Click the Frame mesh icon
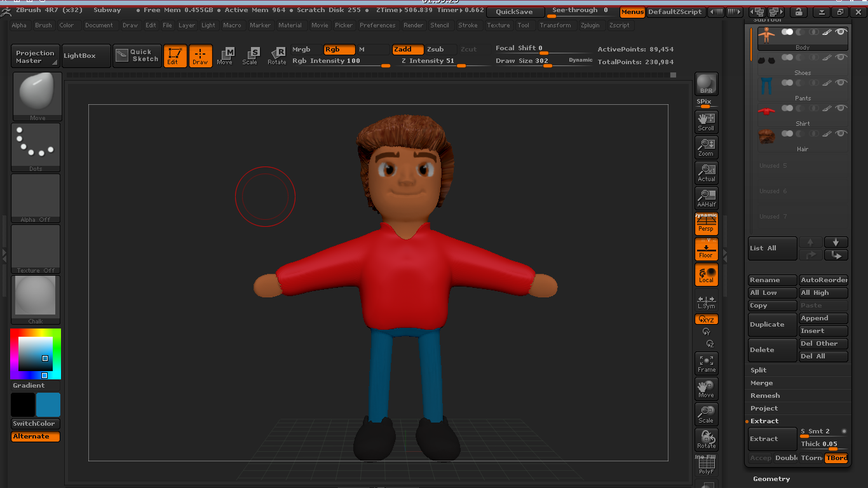The image size is (868, 488). 706,363
